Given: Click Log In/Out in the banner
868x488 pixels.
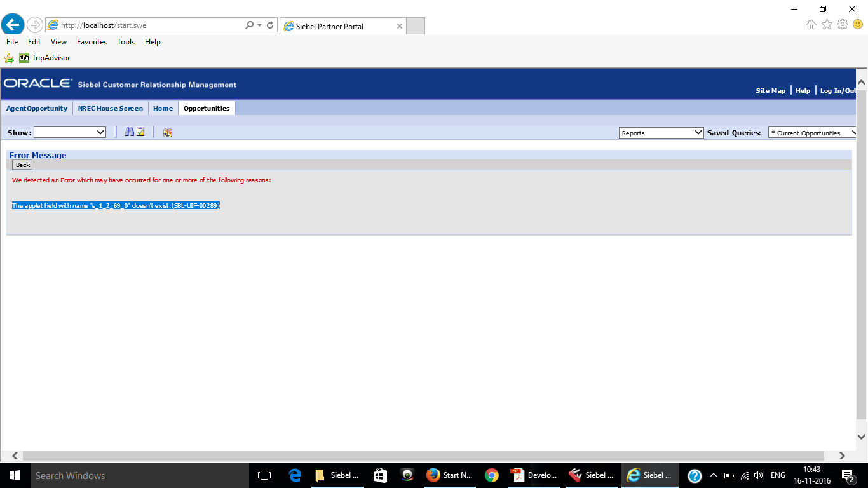Looking at the screenshot, I should point(837,90).
